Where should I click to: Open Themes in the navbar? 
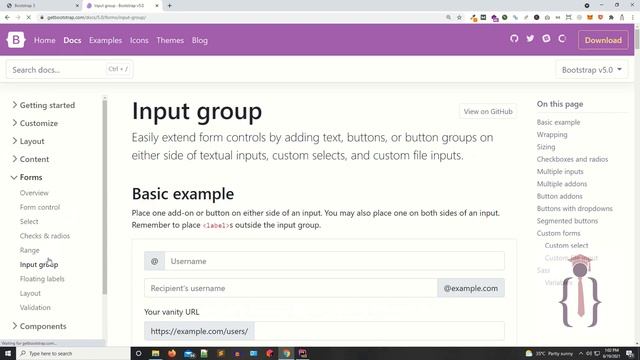coord(170,40)
